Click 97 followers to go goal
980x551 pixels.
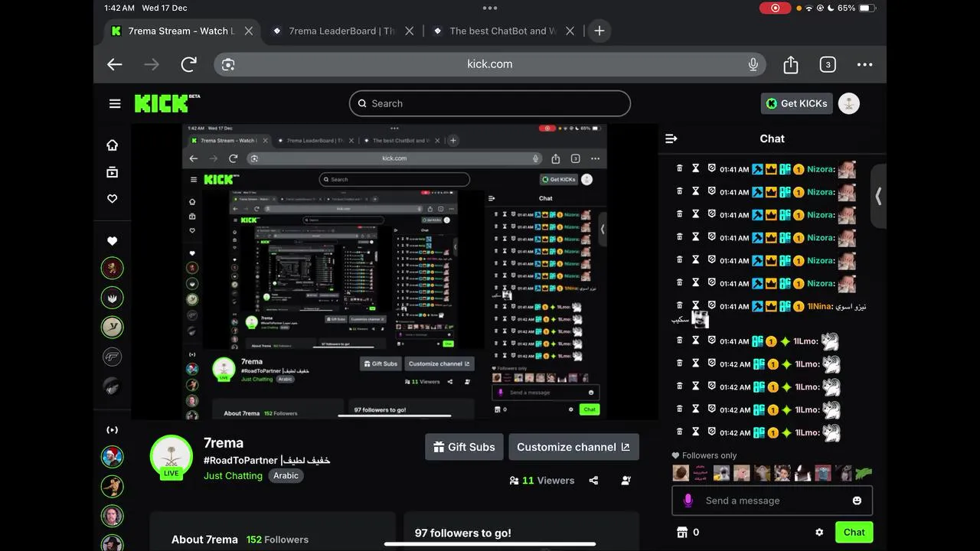463,533
